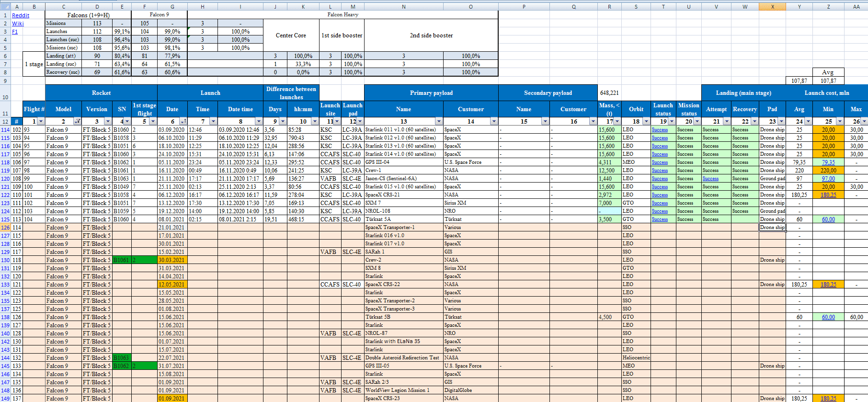
Task: Click the Double Asteroid Redirection Test cell
Action: pyautogui.click(x=402, y=358)
